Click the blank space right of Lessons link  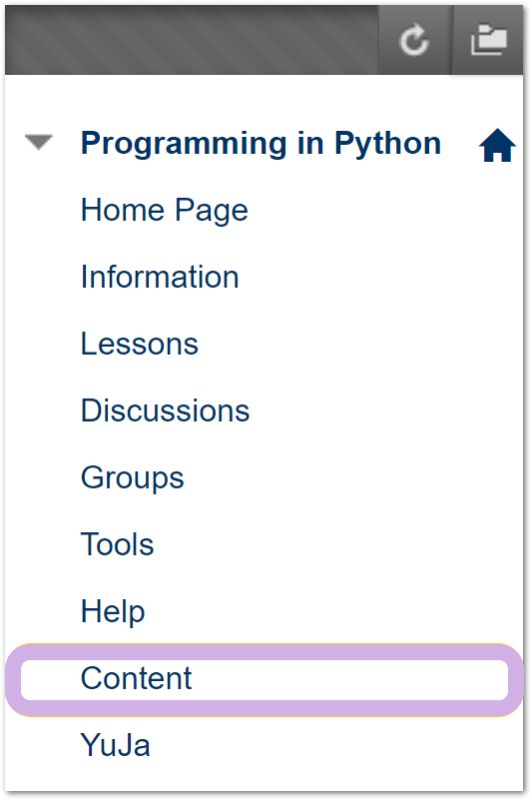(x=357, y=344)
